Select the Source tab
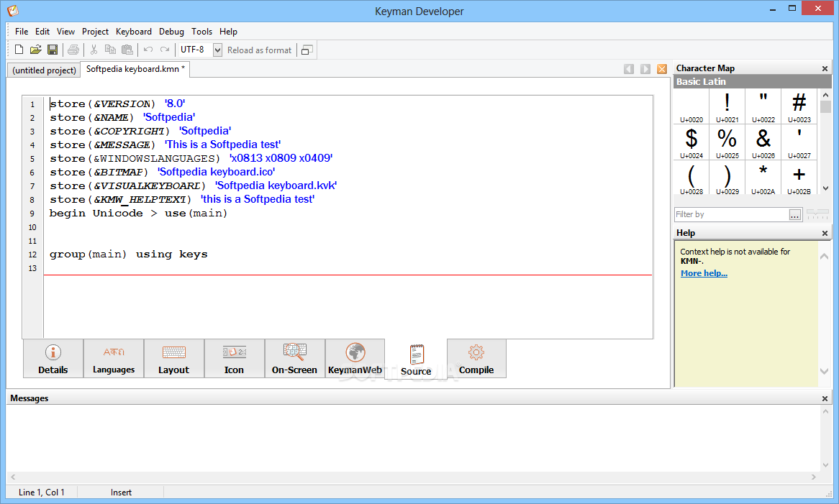839x504 pixels. [x=416, y=359]
